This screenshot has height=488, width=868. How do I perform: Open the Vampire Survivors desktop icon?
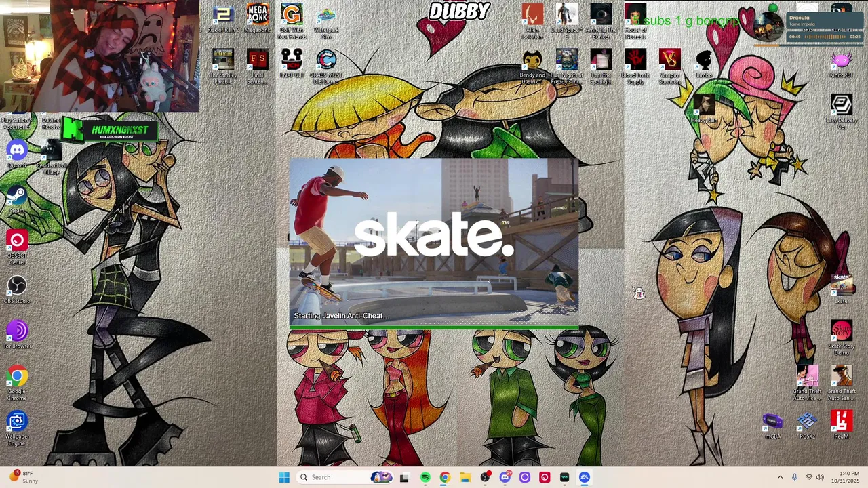click(669, 67)
